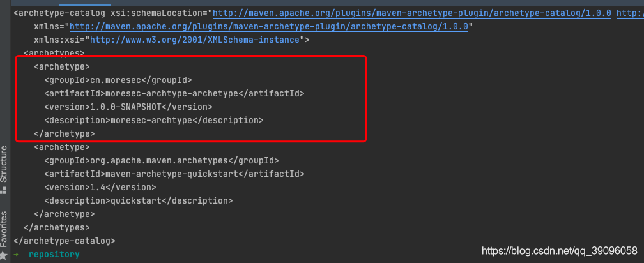Open the schemaLocation archetype-catalog URL link
This screenshot has width=644, height=263.
tap(412, 13)
